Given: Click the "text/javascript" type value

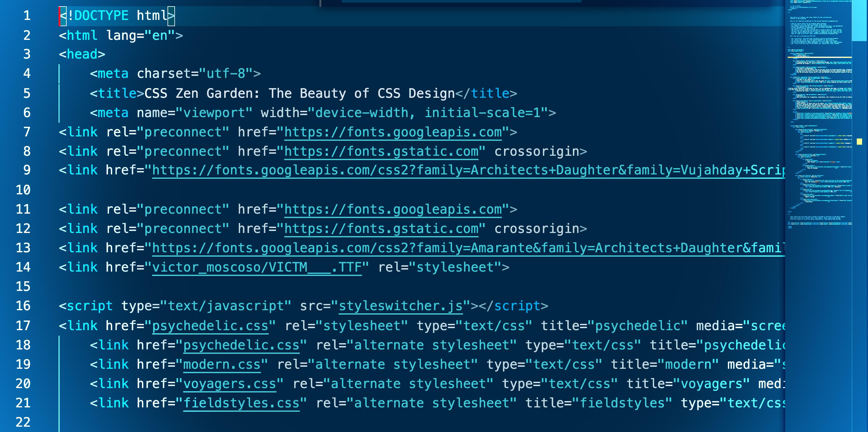Looking at the screenshot, I should (226, 306).
